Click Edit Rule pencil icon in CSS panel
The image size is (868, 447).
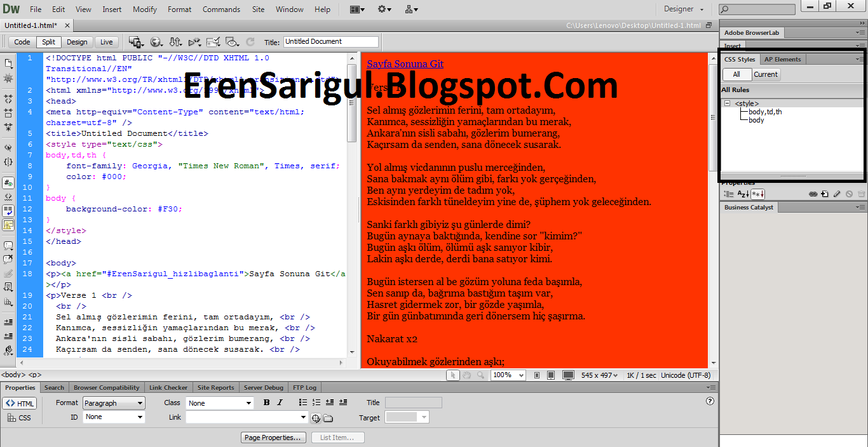click(837, 194)
